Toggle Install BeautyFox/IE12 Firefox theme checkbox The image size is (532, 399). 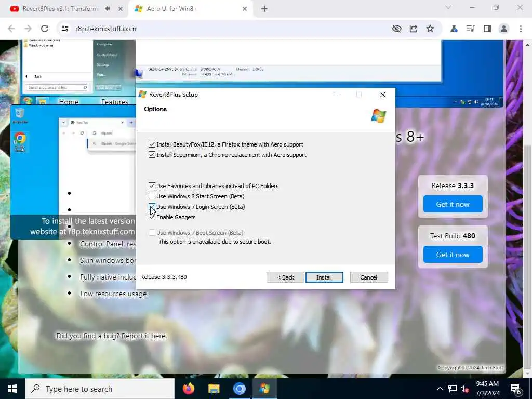152,144
